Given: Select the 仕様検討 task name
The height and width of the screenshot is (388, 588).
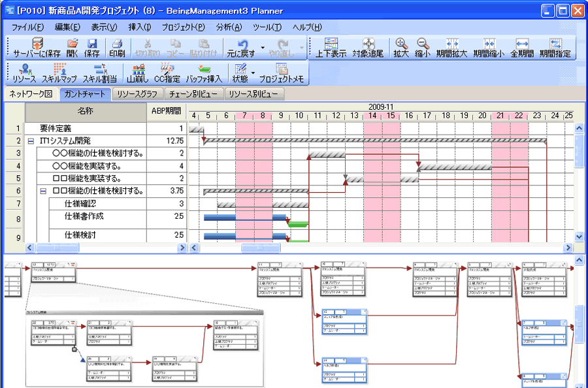Looking at the screenshot, I should [80, 235].
